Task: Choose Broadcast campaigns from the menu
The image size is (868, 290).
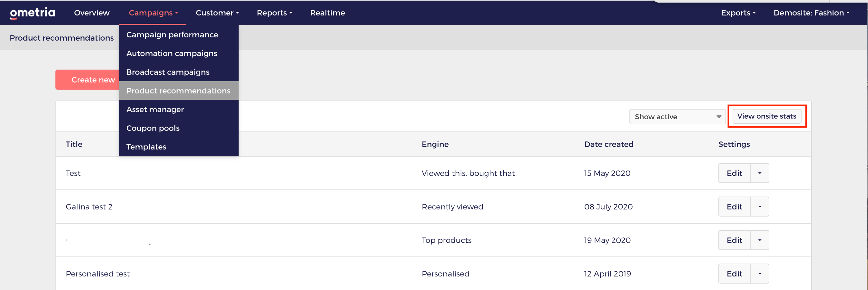Action: pos(179,72)
